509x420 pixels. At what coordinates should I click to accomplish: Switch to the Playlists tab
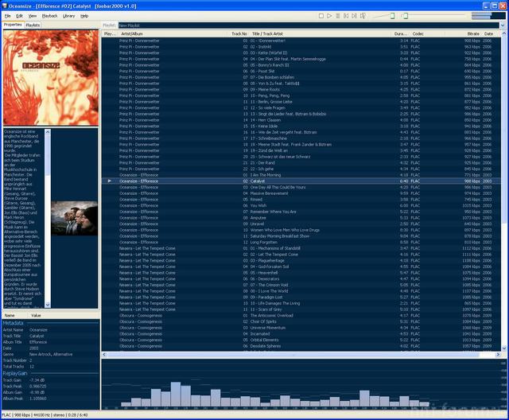pyautogui.click(x=33, y=25)
